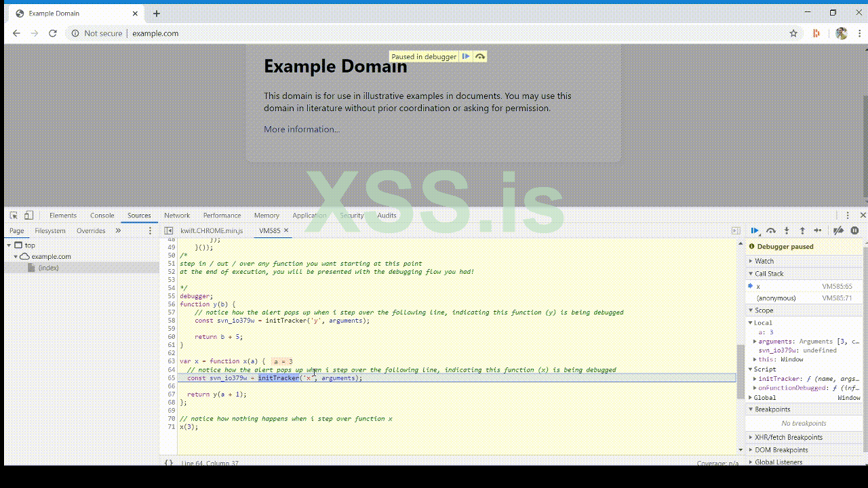Image resolution: width=868 pixels, height=488 pixels.
Task: Activate the inspect element picker
Action: pyautogui.click(x=14, y=216)
